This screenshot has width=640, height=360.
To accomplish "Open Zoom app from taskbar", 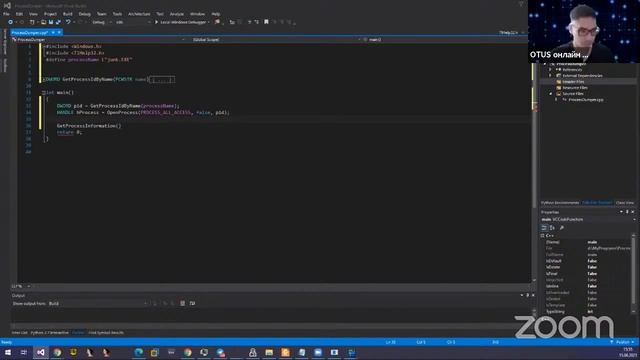I will (318, 353).
